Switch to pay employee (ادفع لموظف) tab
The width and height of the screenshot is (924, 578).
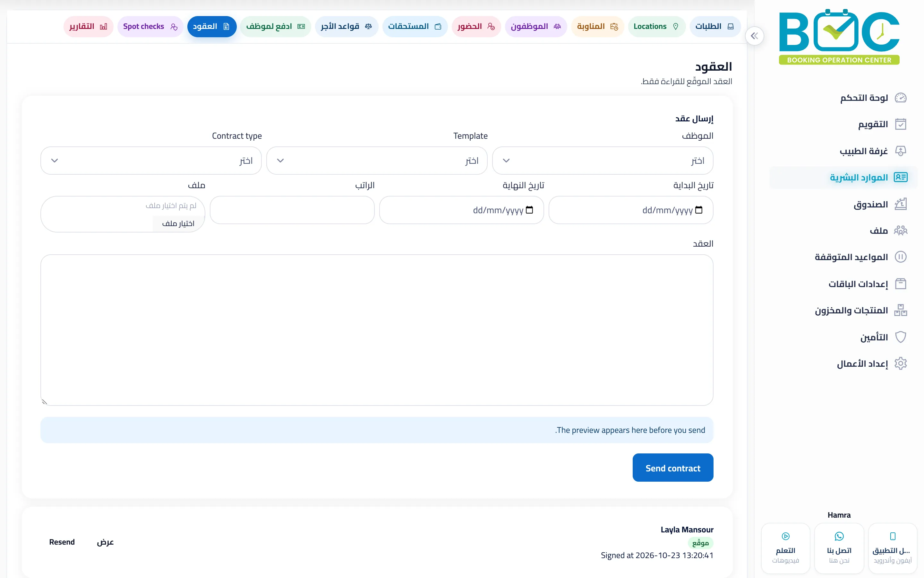point(275,26)
